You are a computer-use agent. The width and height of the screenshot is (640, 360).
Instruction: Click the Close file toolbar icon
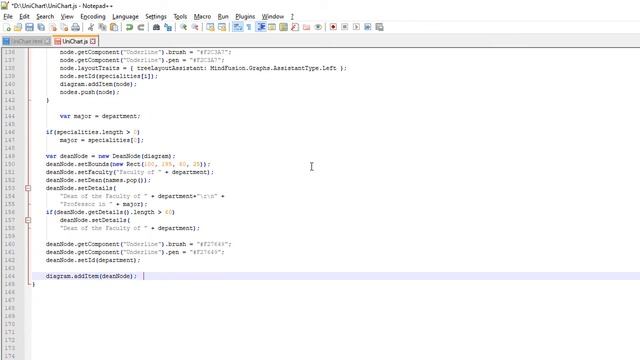point(53,27)
